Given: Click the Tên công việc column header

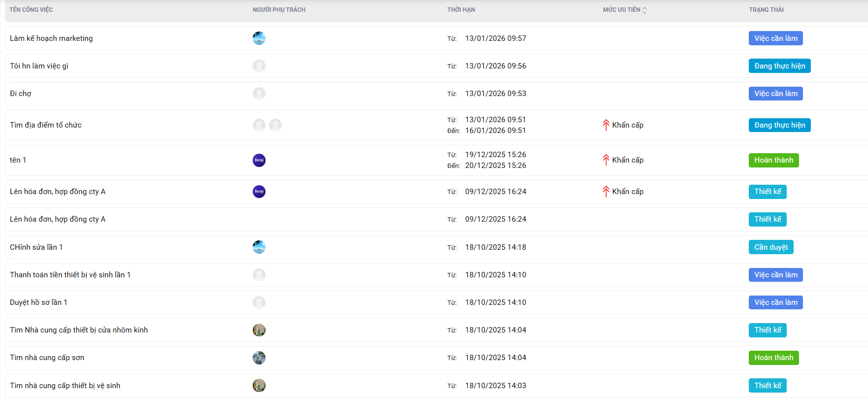Looking at the screenshot, I should click(x=31, y=10).
